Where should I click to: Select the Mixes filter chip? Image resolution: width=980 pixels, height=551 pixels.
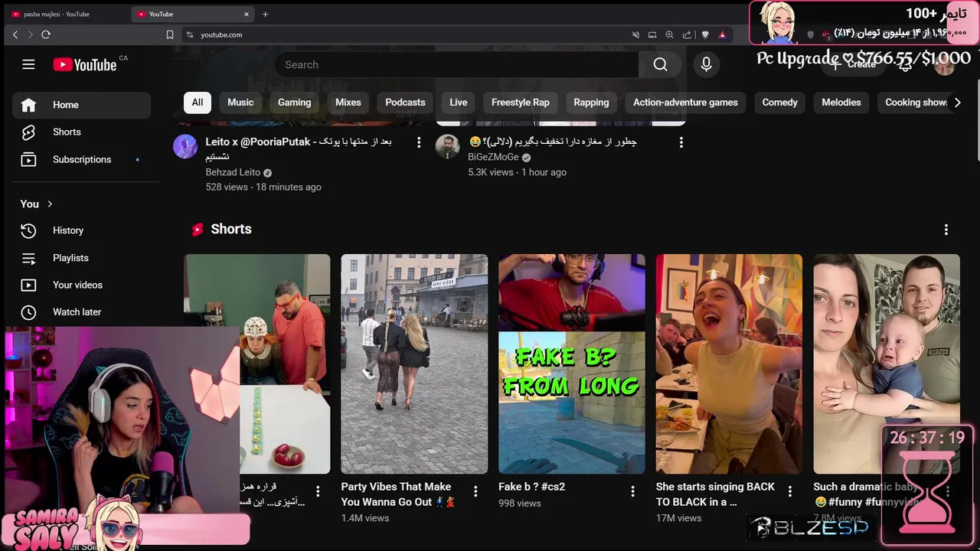[x=348, y=103]
